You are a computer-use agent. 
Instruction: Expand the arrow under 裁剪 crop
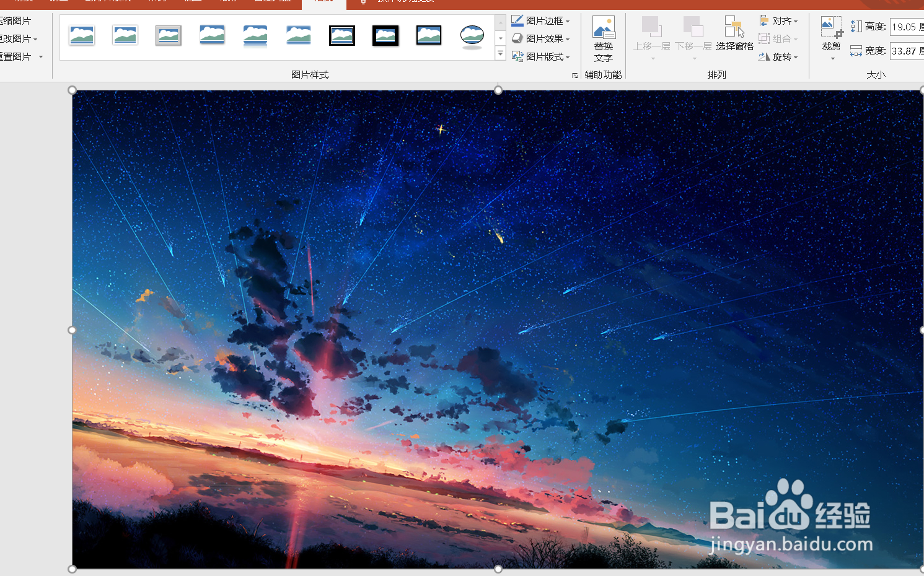pyautogui.click(x=832, y=59)
